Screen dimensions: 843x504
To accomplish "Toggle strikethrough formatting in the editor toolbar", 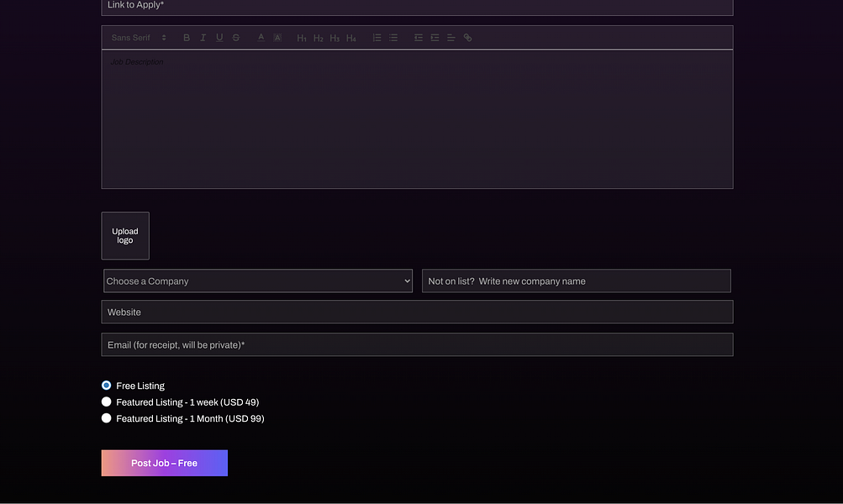I will coord(236,38).
